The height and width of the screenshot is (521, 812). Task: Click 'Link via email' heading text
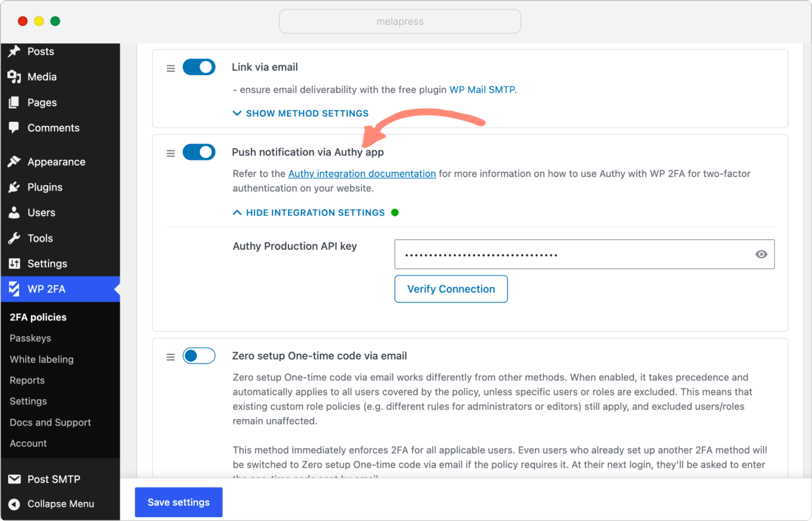[x=265, y=67]
